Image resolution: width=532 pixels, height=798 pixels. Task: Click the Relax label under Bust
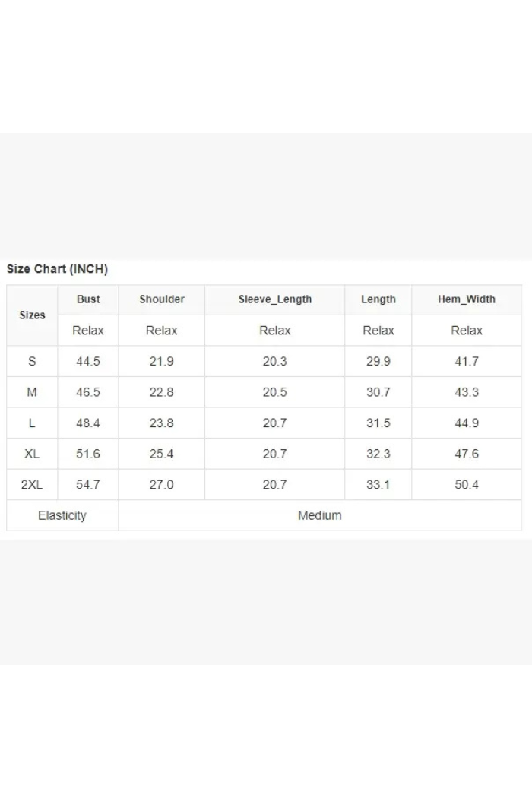point(88,331)
